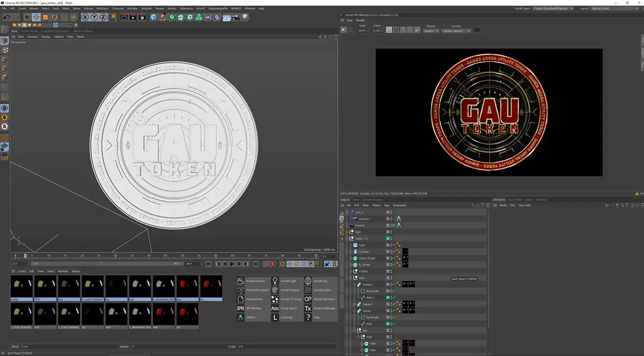This screenshot has height=356, width=644.
Task: Create an Arnold Procedural
Action: 252,290
